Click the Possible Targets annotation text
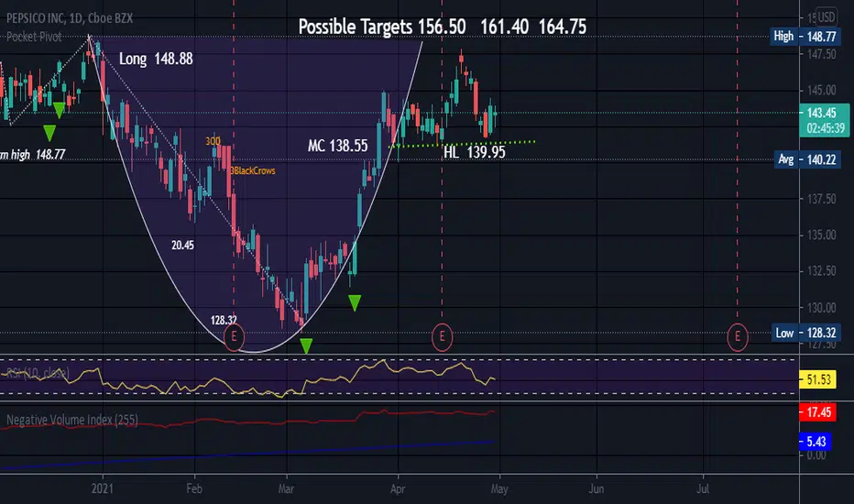The width and height of the screenshot is (854, 504). tap(443, 27)
